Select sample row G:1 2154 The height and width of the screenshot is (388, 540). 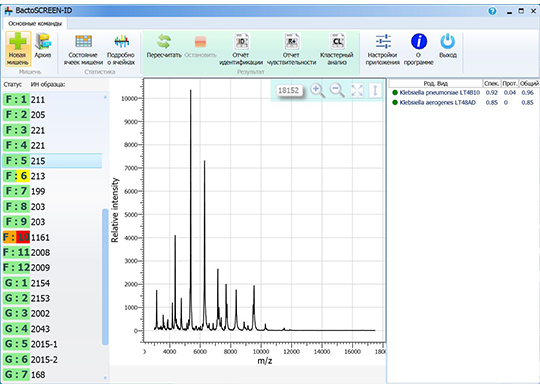(52, 283)
